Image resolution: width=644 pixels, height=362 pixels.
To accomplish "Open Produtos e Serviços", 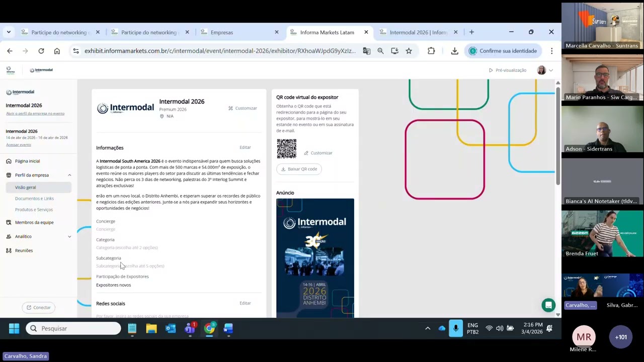I will (34, 210).
